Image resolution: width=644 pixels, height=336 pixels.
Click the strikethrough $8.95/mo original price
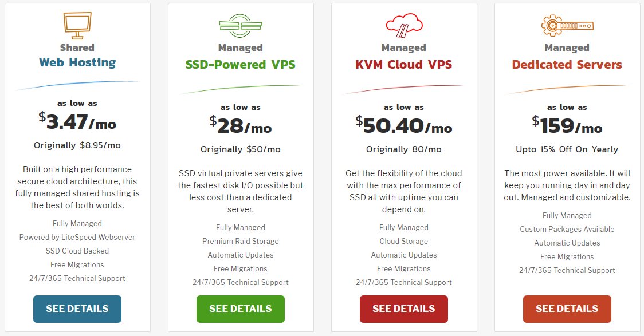coord(100,145)
